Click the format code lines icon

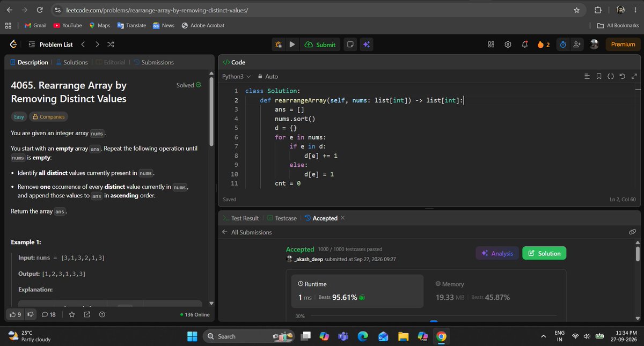click(x=587, y=77)
